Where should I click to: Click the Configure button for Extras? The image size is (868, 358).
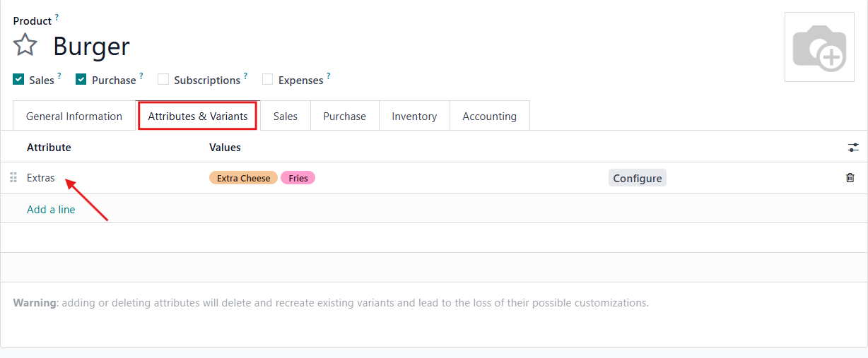637,178
